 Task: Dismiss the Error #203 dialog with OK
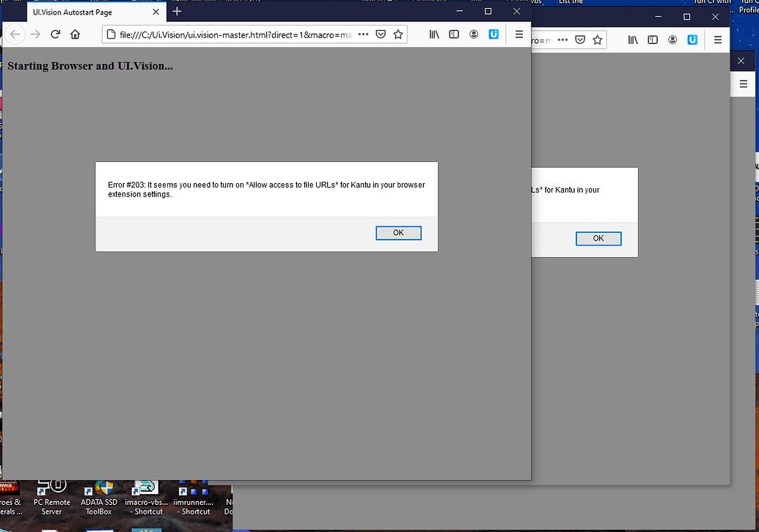(398, 232)
